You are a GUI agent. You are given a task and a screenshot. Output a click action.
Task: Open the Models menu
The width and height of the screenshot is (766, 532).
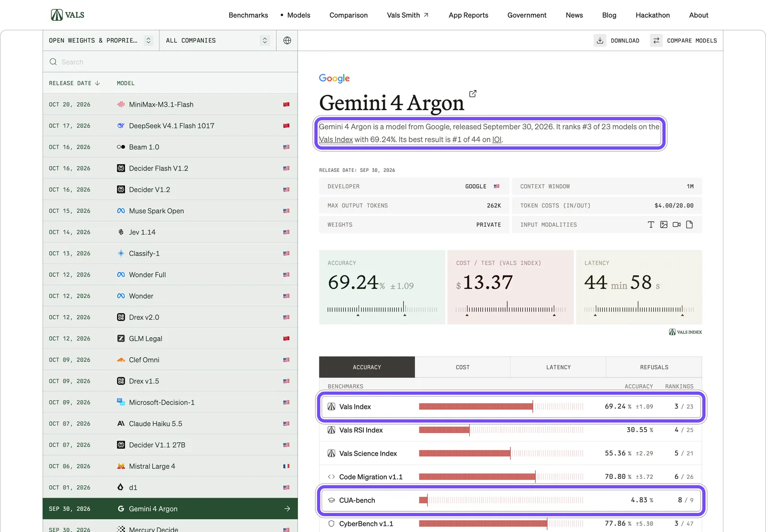(x=299, y=15)
